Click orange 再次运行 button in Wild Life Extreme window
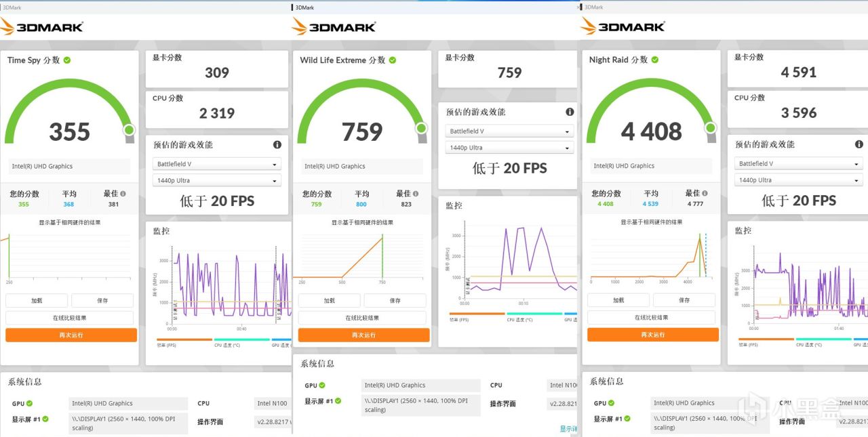The image size is (868, 437). pos(364,335)
